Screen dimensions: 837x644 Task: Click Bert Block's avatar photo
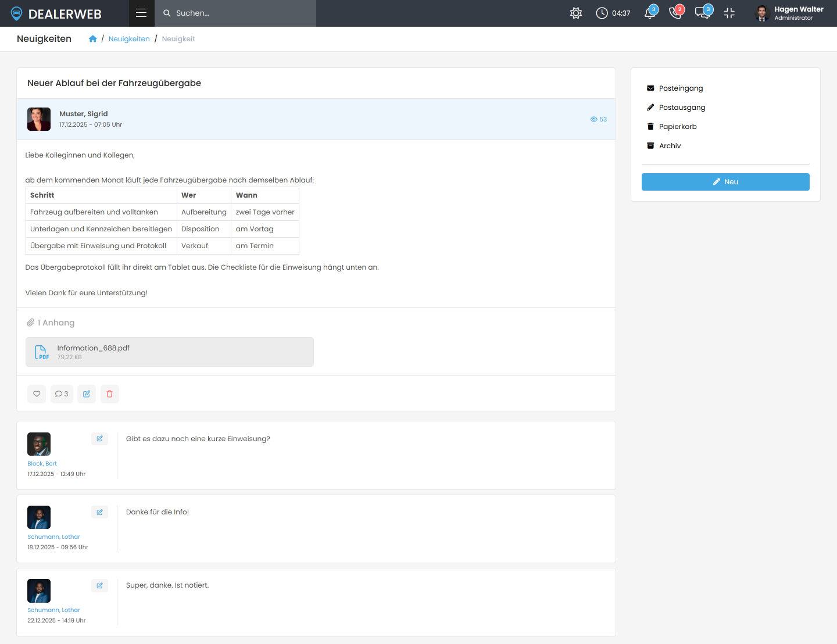(x=39, y=444)
